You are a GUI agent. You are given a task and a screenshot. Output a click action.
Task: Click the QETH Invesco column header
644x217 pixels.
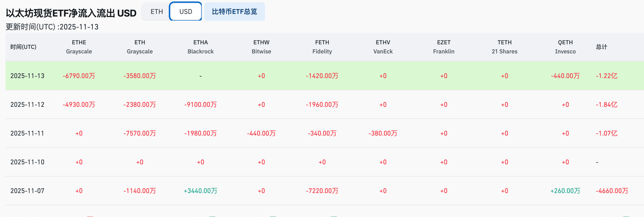click(x=565, y=47)
